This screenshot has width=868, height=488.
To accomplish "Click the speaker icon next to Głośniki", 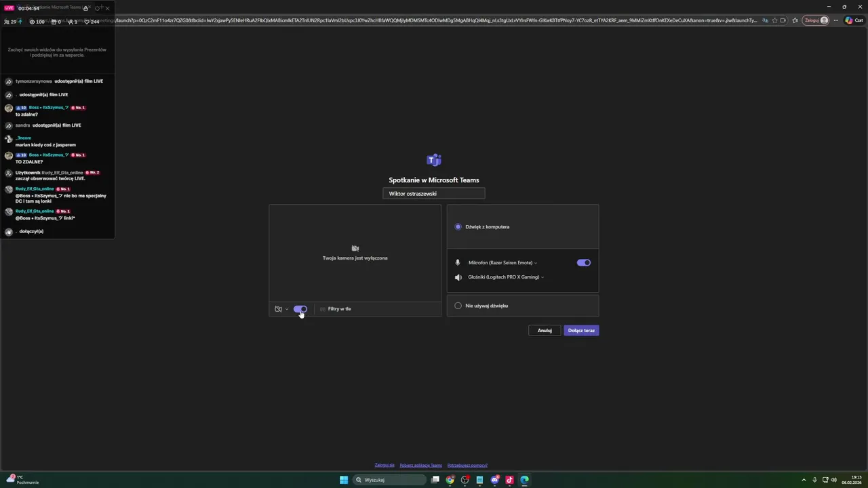I will tap(458, 277).
